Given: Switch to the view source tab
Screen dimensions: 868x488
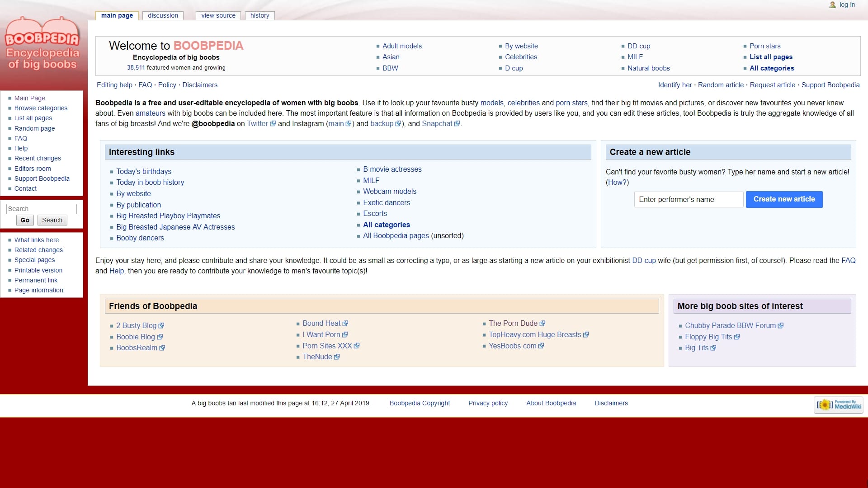Looking at the screenshot, I should coord(218,15).
